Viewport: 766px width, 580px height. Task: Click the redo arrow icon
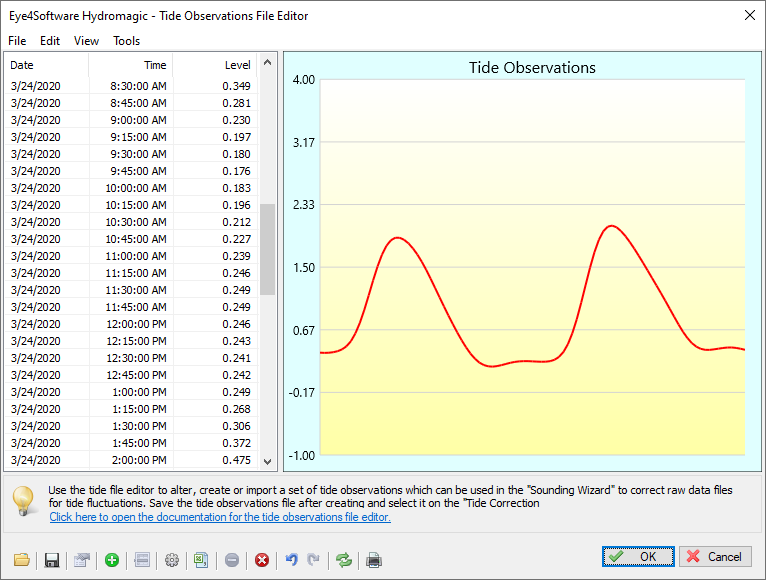[x=313, y=559]
